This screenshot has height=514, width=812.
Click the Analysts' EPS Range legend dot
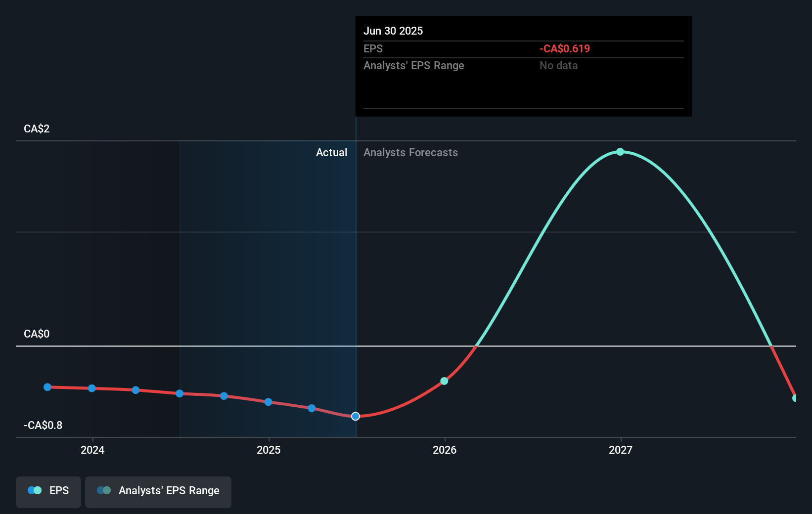coord(103,490)
